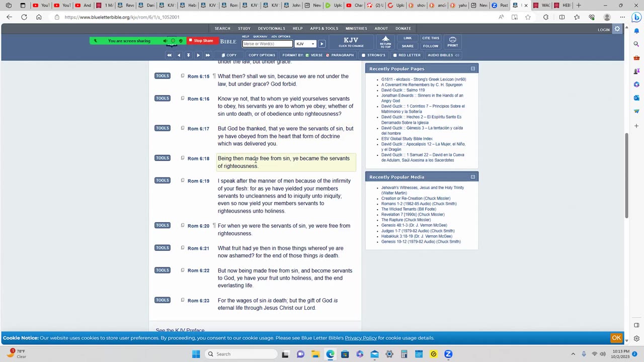Click the Cite This button
The width and height of the screenshot is (644, 362).
431,38
